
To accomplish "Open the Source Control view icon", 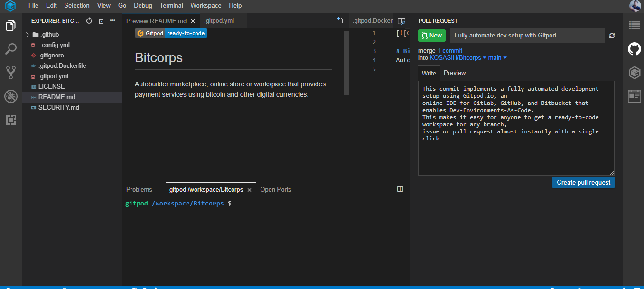I will [10, 73].
